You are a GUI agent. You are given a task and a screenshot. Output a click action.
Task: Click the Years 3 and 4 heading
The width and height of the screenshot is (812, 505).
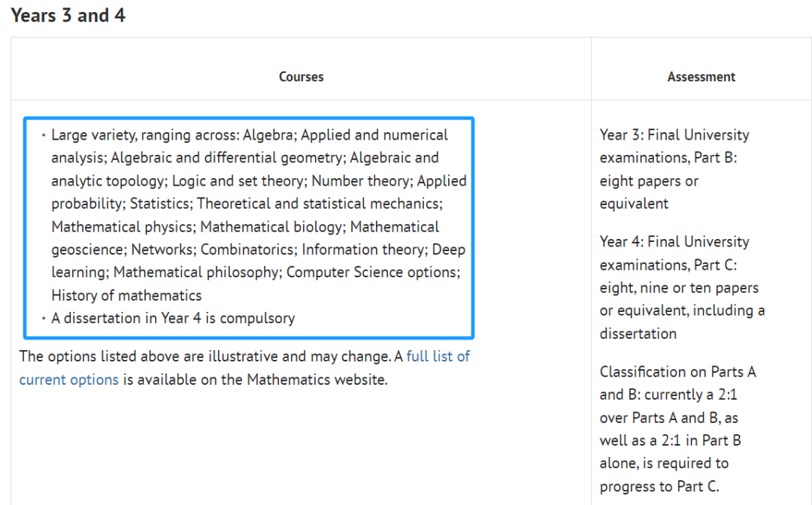point(68,16)
